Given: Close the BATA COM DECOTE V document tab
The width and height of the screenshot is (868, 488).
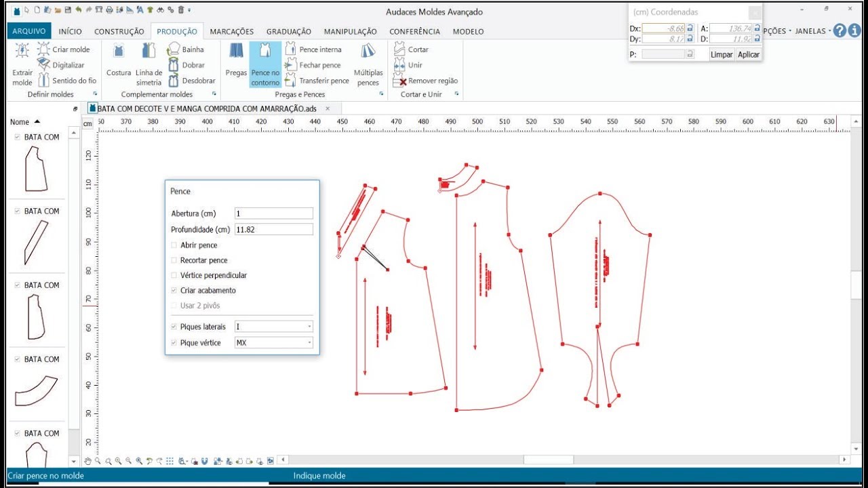Looking at the screenshot, I should pyautogui.click(x=328, y=108).
